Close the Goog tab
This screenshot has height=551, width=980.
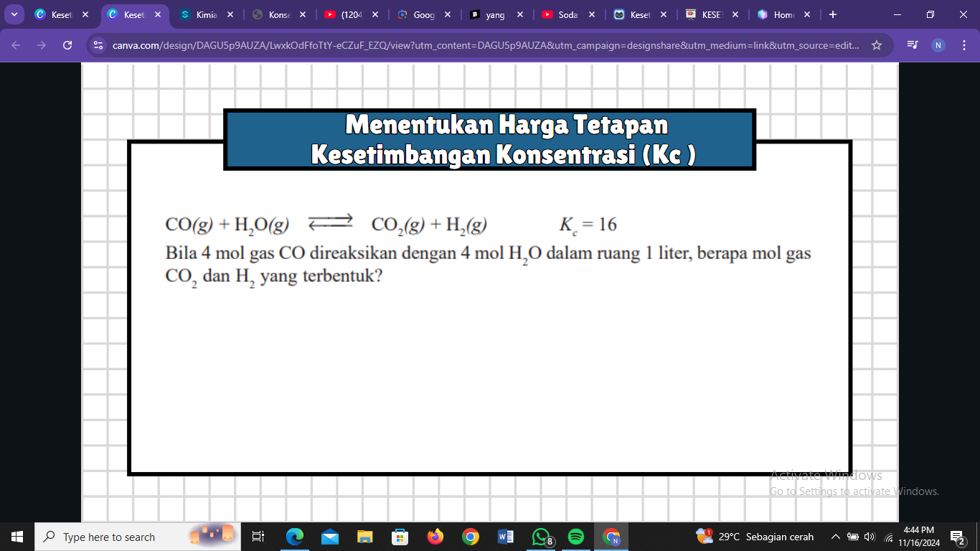448,14
